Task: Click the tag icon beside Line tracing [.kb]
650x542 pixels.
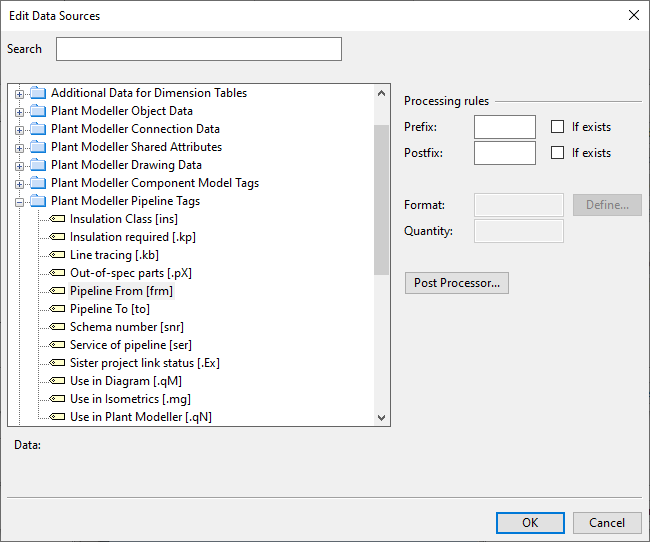Action: tap(57, 255)
